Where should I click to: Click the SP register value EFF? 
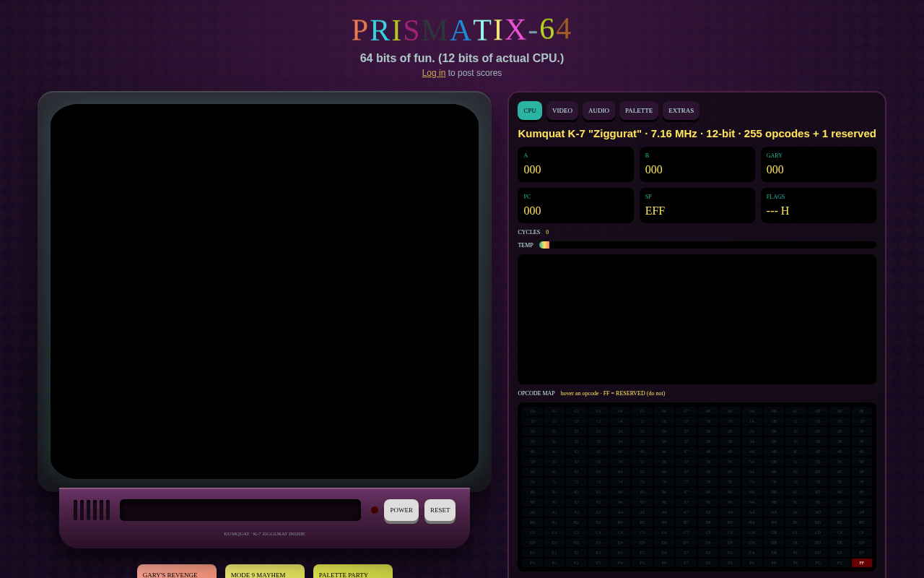click(655, 211)
